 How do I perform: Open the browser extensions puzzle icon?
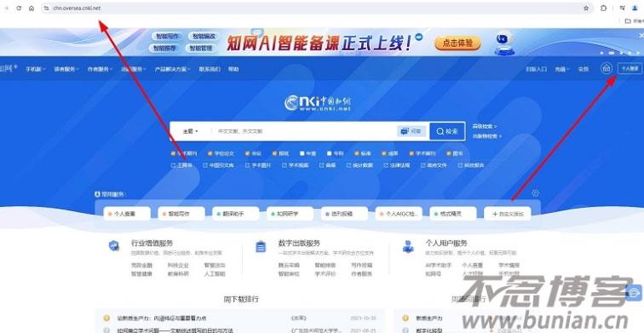[x=603, y=8]
